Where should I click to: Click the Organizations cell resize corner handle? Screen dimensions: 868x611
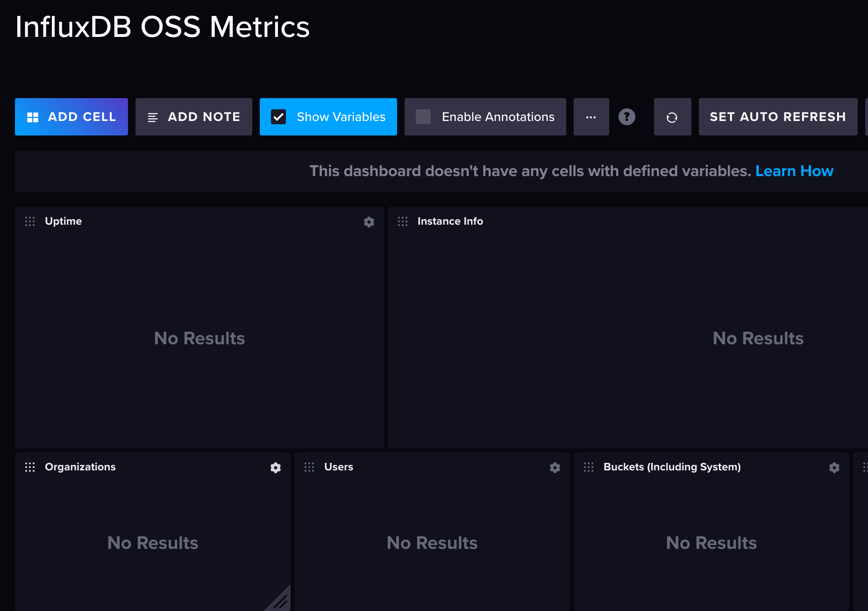282,601
